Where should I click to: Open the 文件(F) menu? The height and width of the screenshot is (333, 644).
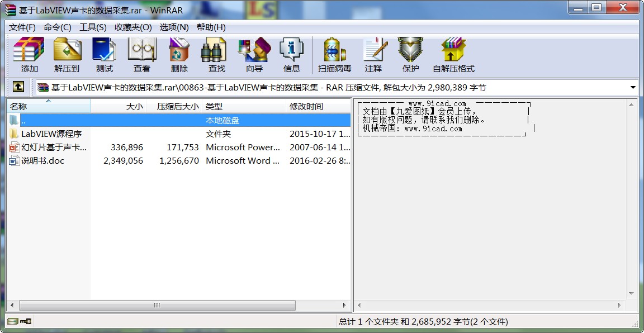(22, 27)
